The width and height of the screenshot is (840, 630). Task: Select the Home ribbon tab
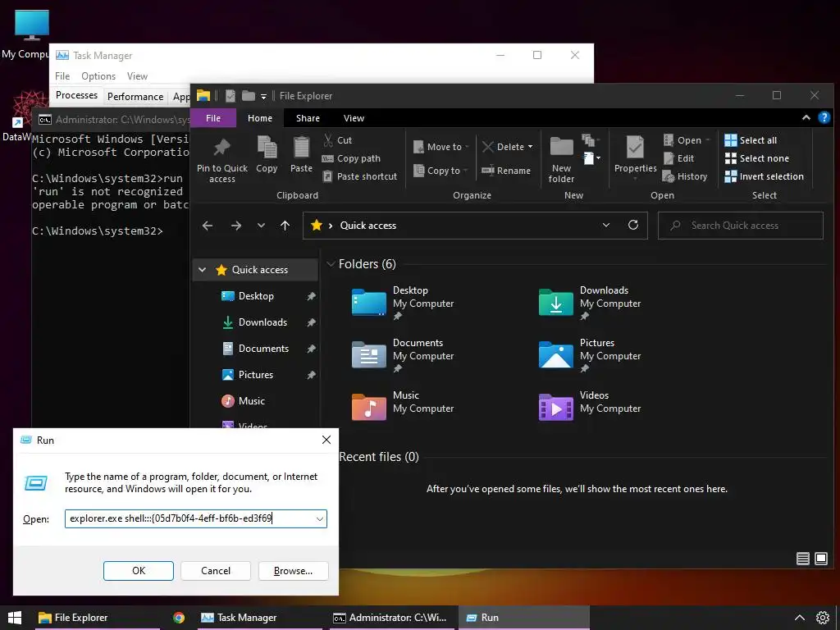click(260, 118)
